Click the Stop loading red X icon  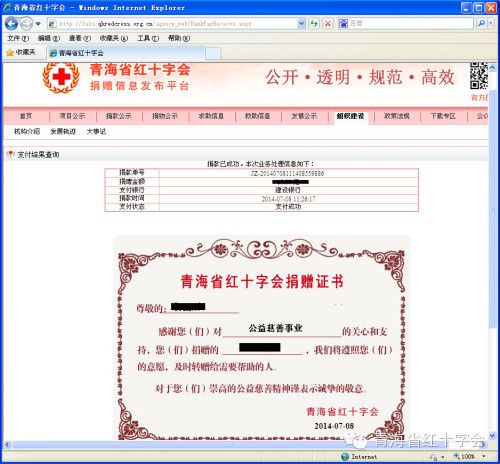pos(328,23)
